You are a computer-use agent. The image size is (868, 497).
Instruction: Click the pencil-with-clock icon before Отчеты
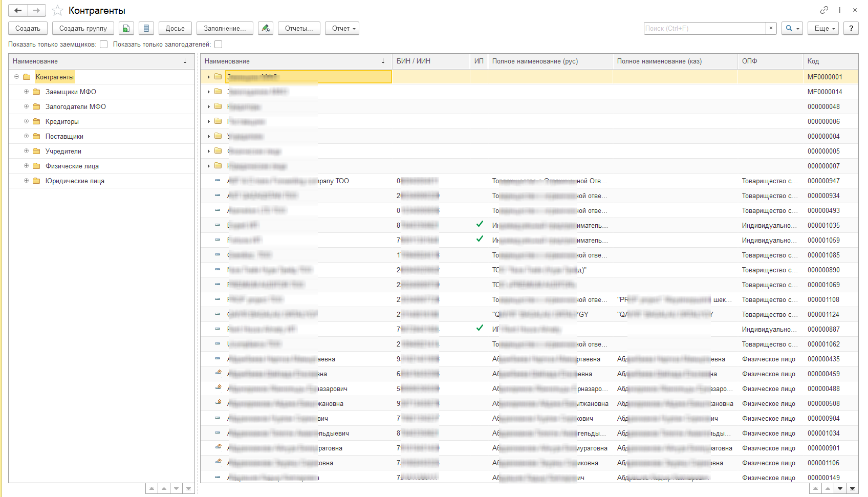265,28
